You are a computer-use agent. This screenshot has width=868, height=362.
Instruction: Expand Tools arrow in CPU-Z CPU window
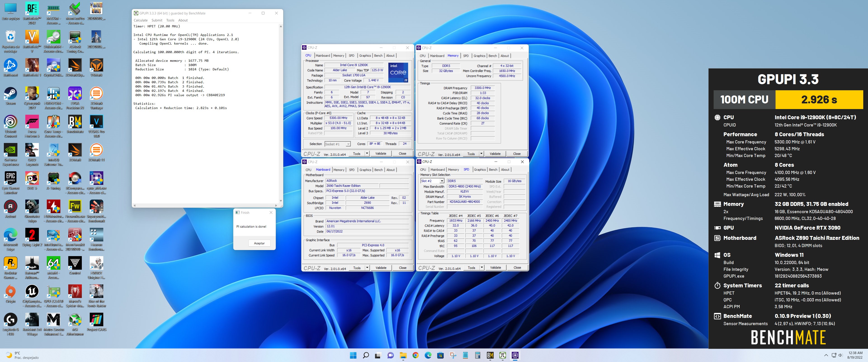click(x=367, y=153)
